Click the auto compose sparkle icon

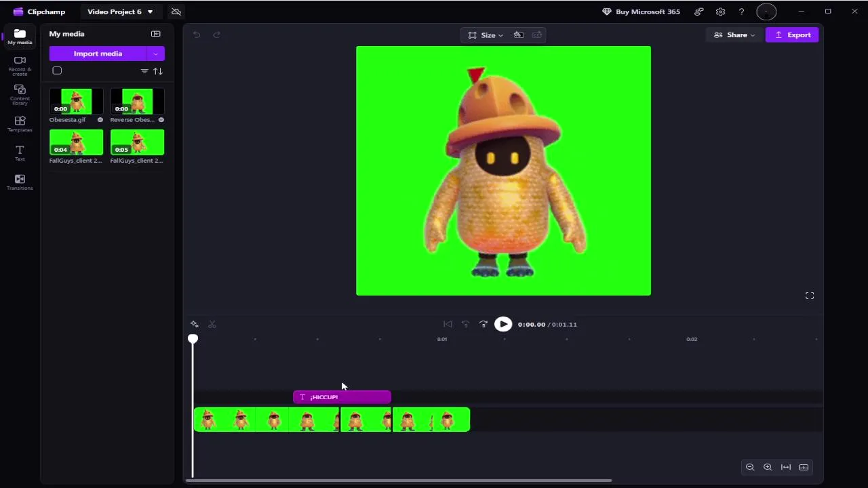coord(195,325)
